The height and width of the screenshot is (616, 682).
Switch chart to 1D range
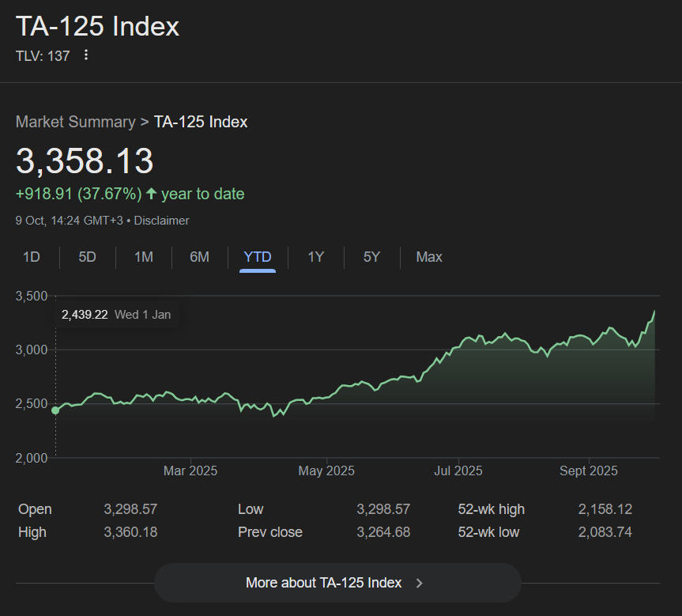click(32, 257)
